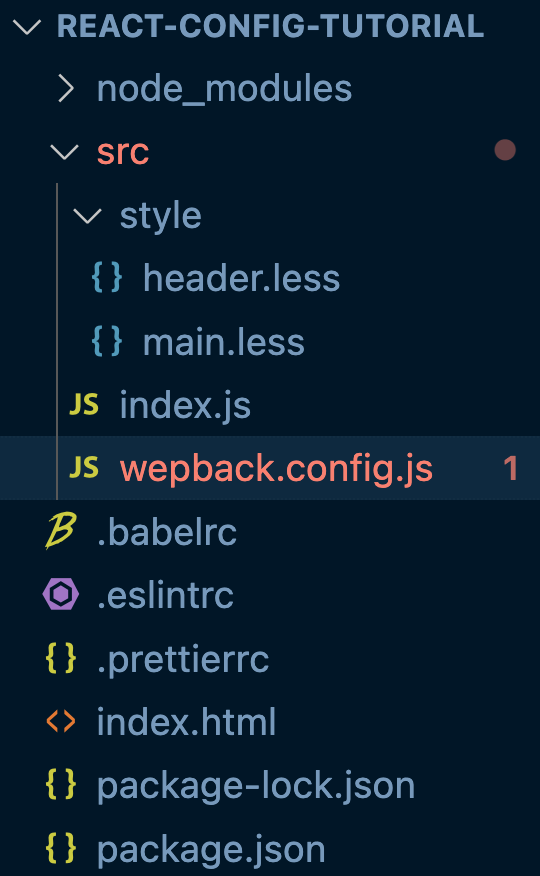Click the modified dot indicator on src
Image resolution: width=540 pixels, height=876 pixels.
[x=505, y=150]
